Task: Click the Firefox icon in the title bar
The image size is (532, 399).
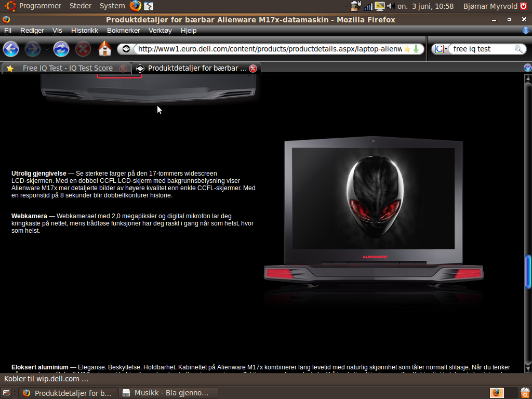Action: 6,19
